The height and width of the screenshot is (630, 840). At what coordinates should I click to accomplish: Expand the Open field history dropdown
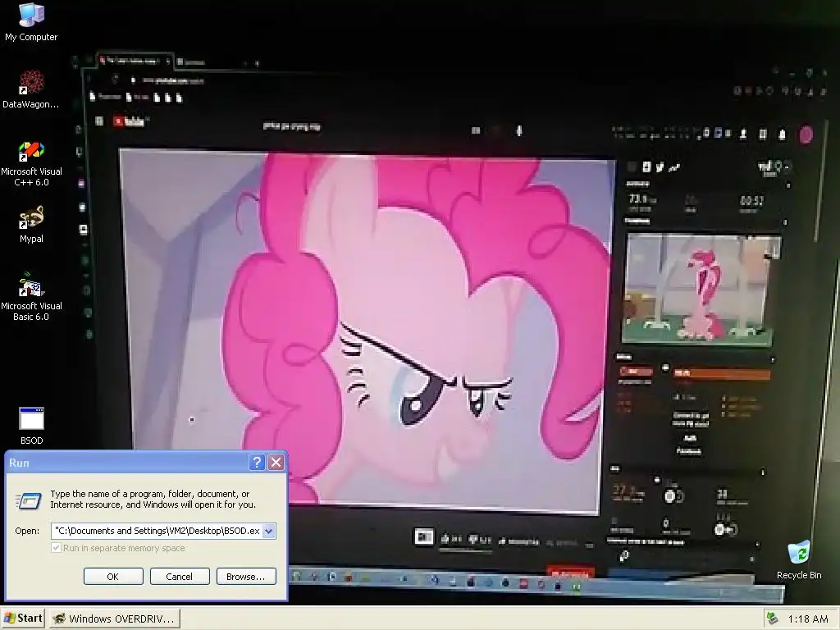tap(269, 531)
